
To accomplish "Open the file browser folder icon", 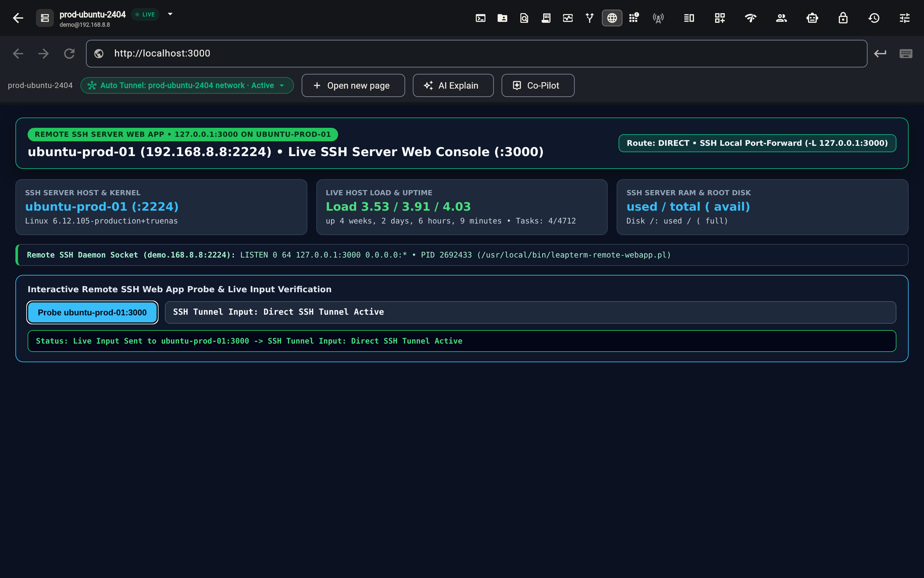I will [x=502, y=18].
